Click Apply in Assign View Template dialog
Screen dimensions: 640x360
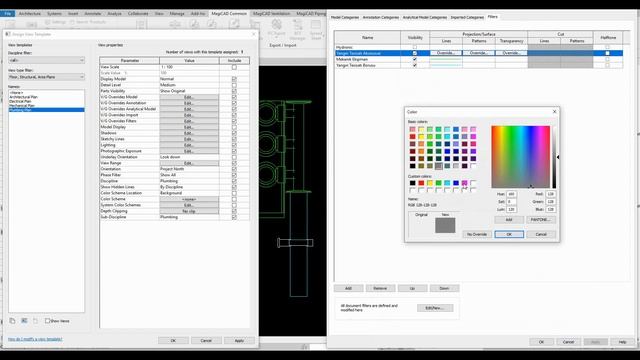[239, 340]
